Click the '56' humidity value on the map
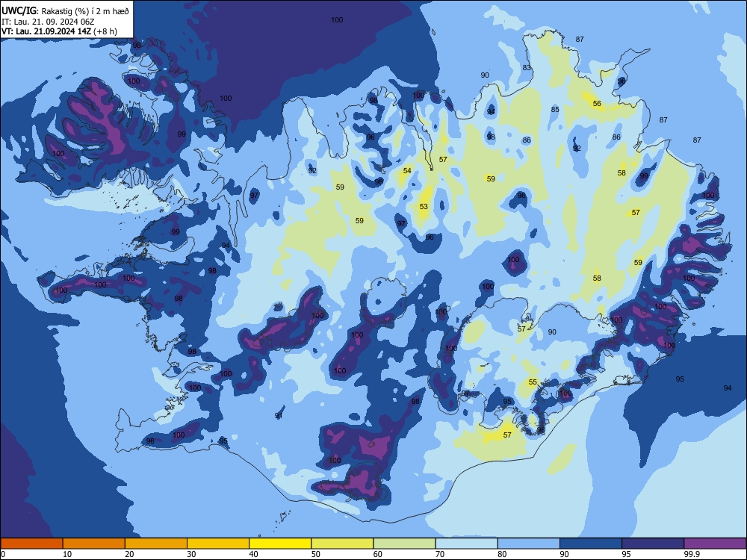747x560 pixels. coord(597,103)
